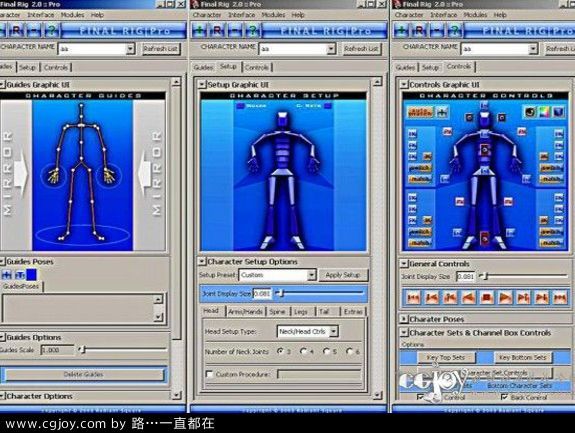This screenshot has height=433, width=575.
Task: Select 4 neck joints radio button
Action: click(x=303, y=351)
